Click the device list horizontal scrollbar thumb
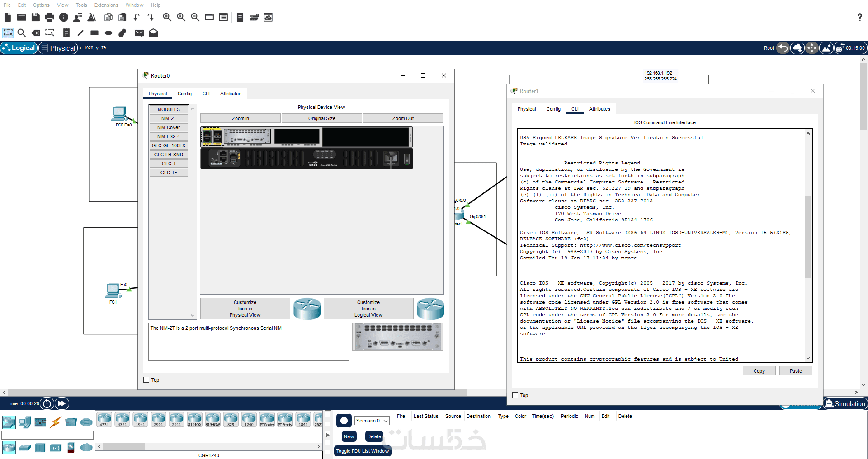 124,447
